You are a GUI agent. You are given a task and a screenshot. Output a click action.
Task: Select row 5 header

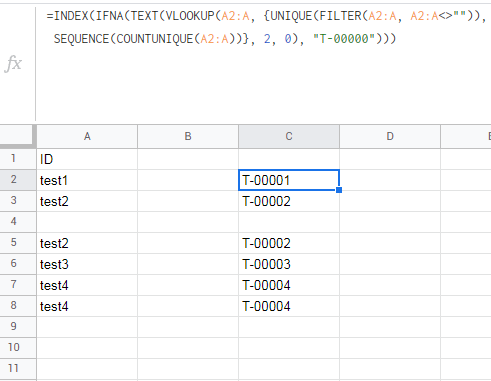[18, 243]
